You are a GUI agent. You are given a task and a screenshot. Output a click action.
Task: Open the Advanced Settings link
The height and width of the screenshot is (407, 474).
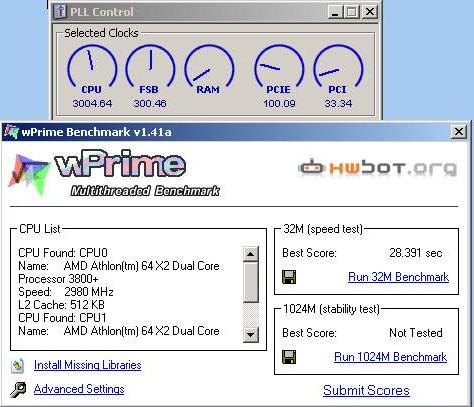tap(79, 389)
